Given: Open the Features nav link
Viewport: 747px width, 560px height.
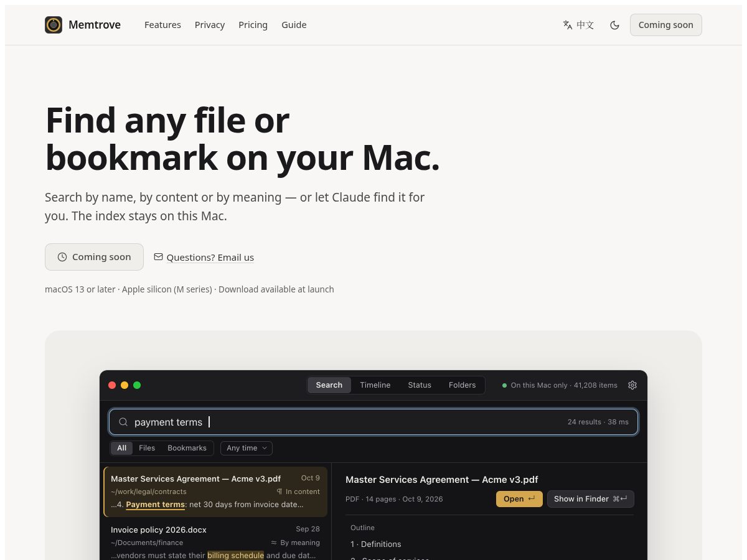Looking at the screenshot, I should pos(162,25).
